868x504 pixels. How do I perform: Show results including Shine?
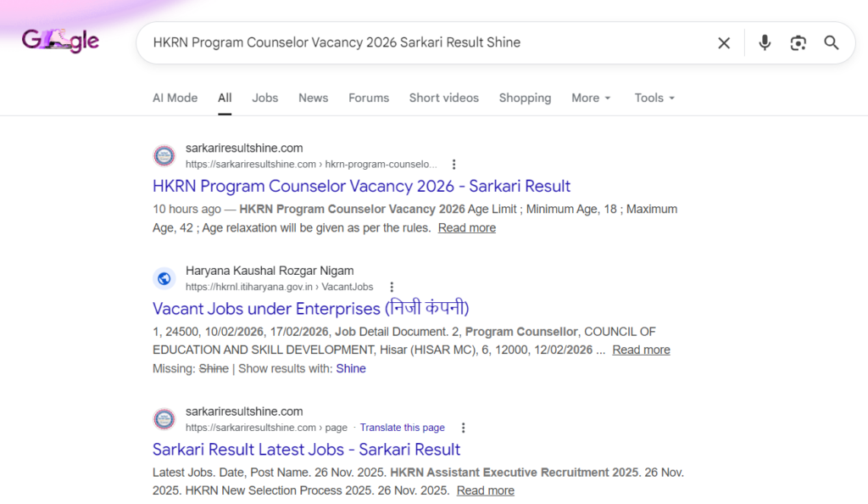(x=351, y=368)
